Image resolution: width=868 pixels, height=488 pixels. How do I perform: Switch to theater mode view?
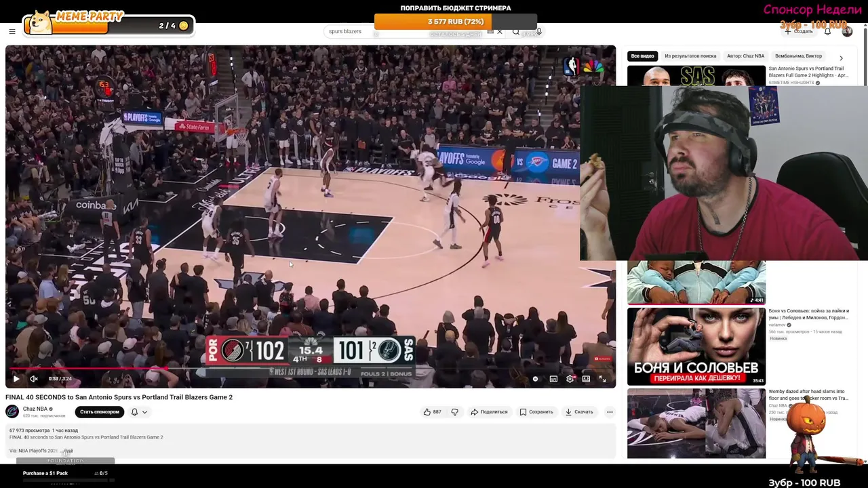(586, 379)
